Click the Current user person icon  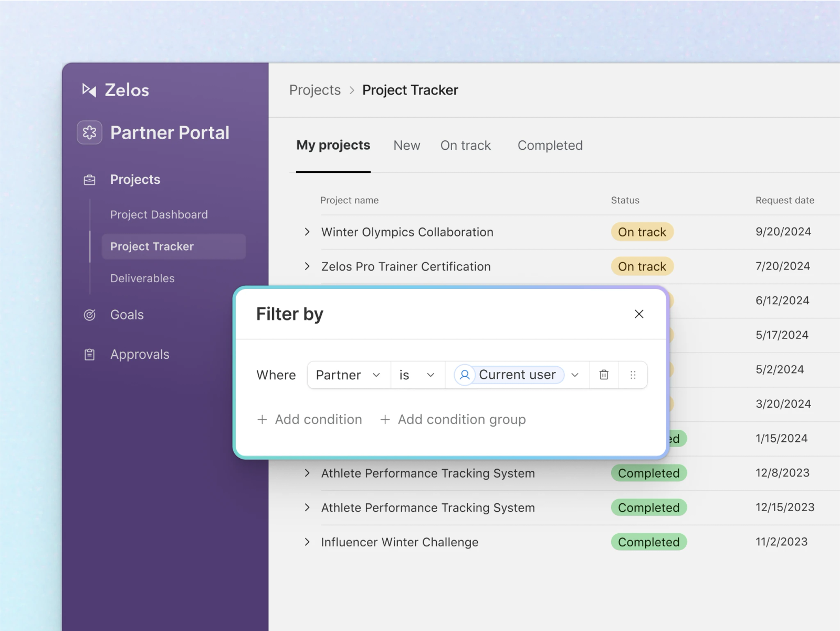point(465,375)
